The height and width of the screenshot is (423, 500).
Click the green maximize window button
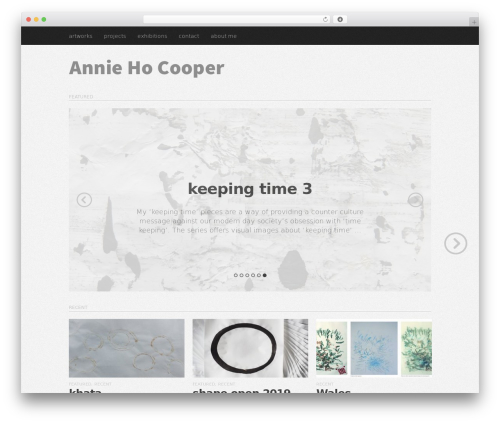coord(44,20)
